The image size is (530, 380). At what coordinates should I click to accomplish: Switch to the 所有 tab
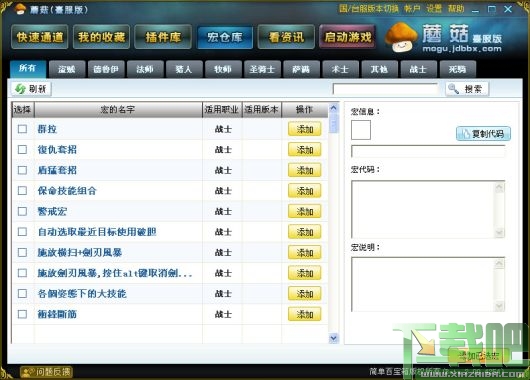pos(28,69)
